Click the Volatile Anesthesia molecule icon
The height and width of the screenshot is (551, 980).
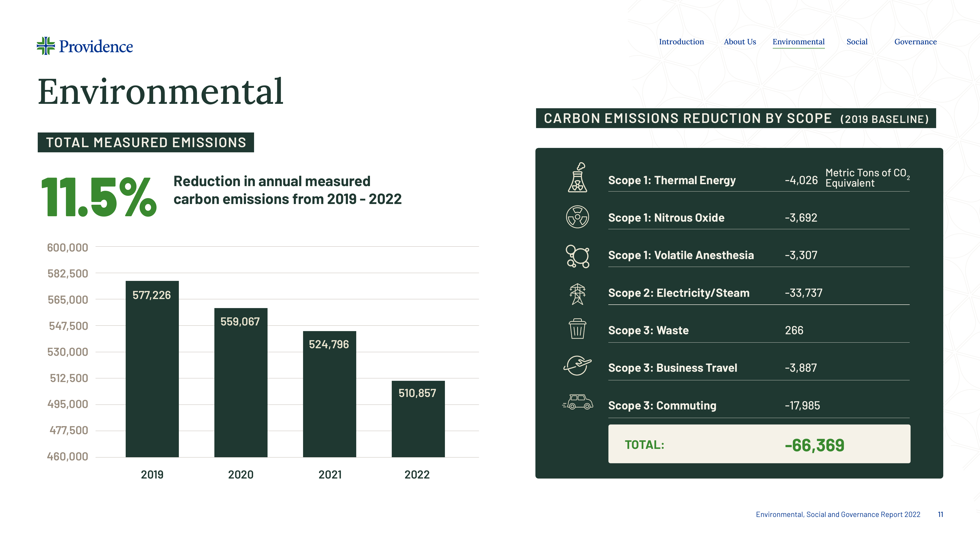(x=577, y=256)
